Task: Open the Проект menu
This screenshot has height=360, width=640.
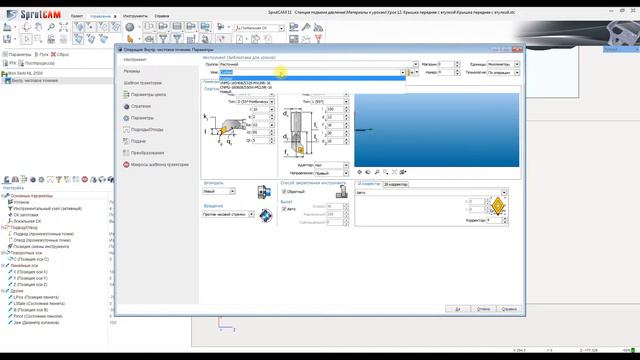Action: [x=77, y=16]
